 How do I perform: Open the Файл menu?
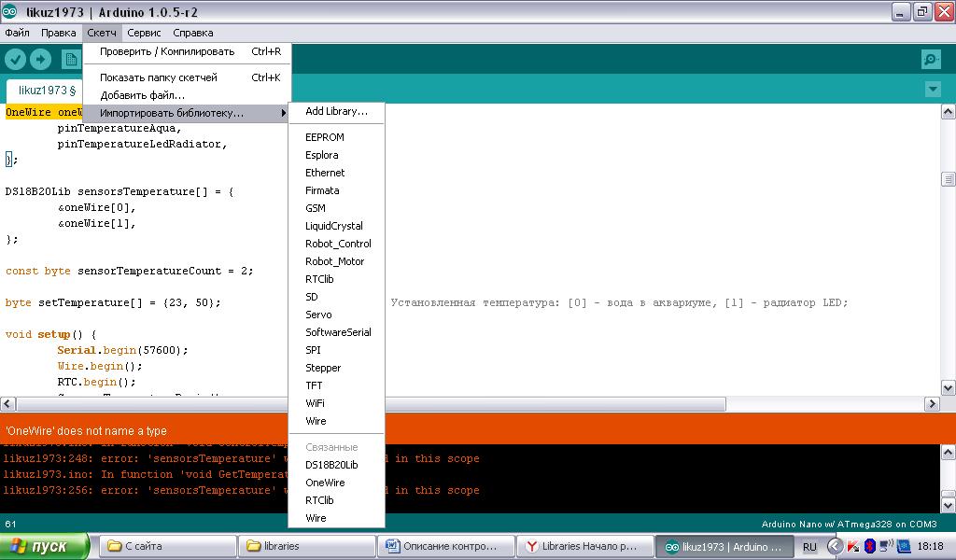[x=17, y=33]
